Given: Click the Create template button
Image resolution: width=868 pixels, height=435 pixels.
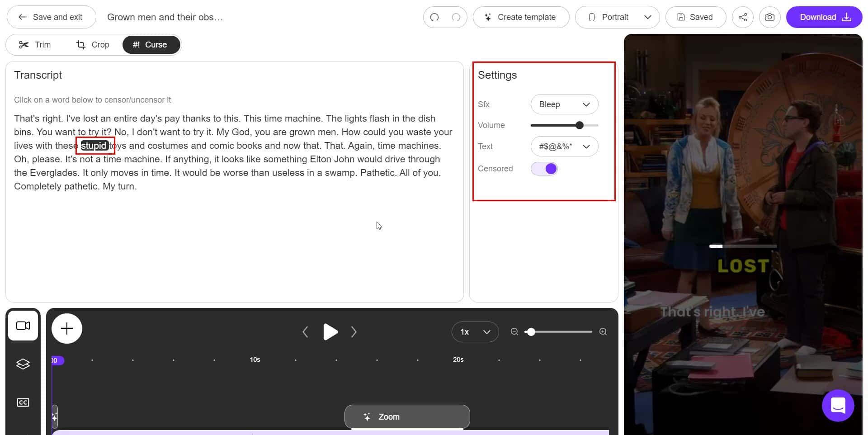Looking at the screenshot, I should pos(521,17).
